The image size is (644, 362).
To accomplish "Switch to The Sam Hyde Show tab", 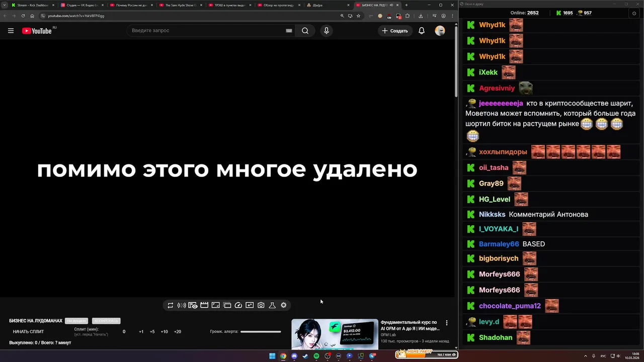I will coord(181,5).
